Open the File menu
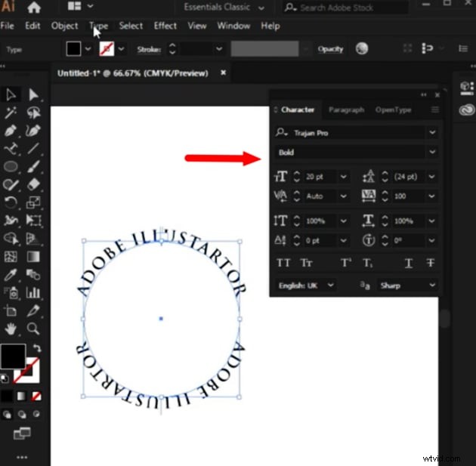The height and width of the screenshot is (466, 476). coord(7,26)
